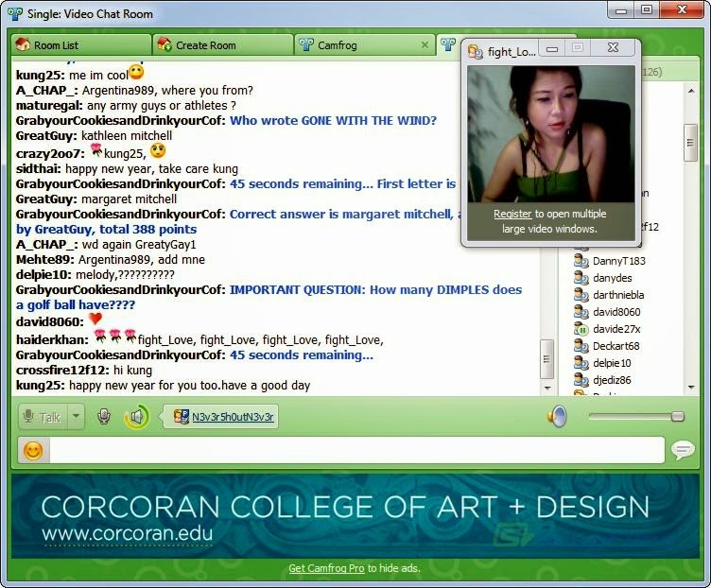
Task: Open N3v3r5h0utN3v3r user link
Action: click(x=233, y=417)
